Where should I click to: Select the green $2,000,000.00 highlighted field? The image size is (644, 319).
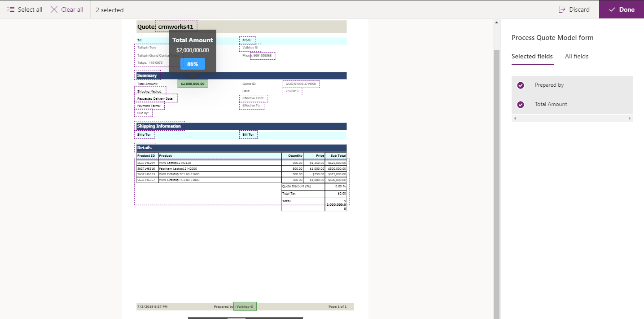193,84
